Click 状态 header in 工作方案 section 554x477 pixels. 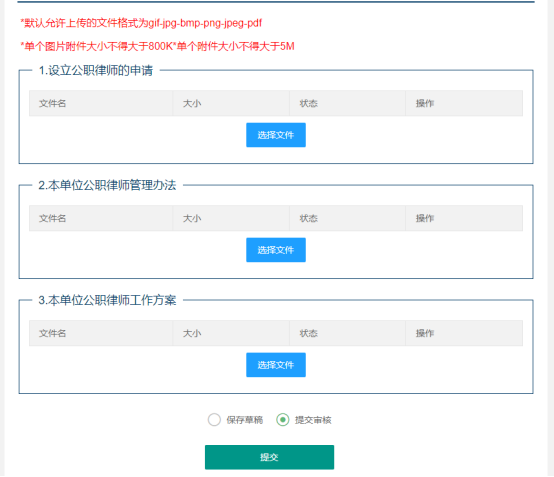click(x=308, y=333)
